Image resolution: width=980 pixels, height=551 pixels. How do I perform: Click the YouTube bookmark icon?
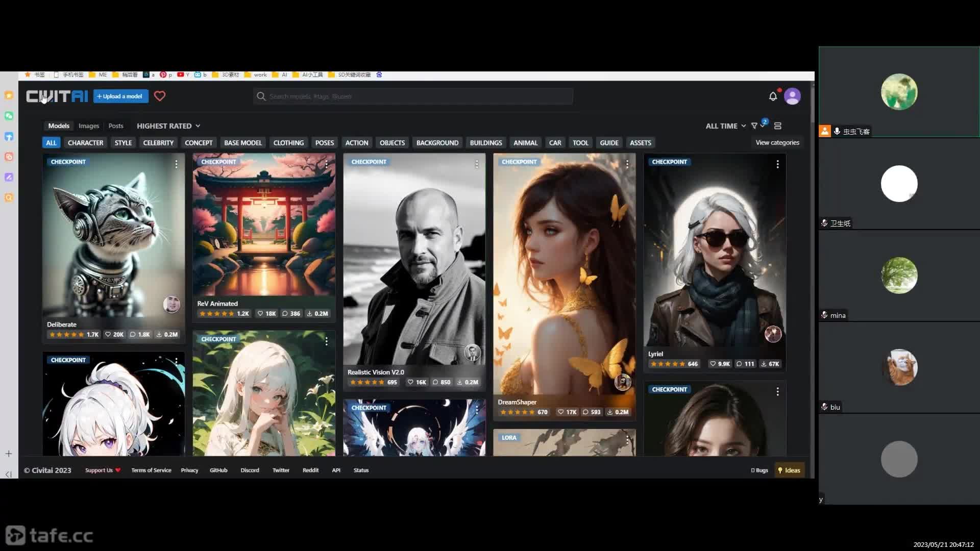click(180, 74)
